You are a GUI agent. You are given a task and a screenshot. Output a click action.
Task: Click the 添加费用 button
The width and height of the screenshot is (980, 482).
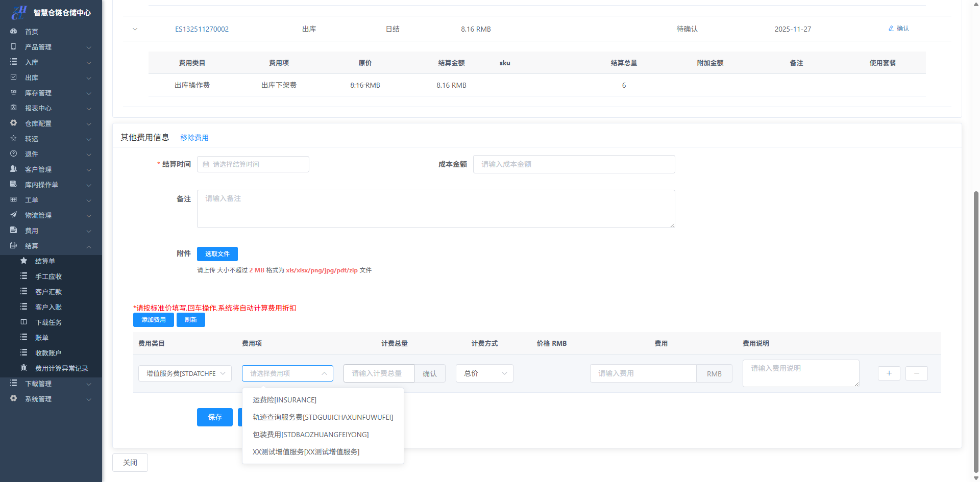(x=153, y=320)
